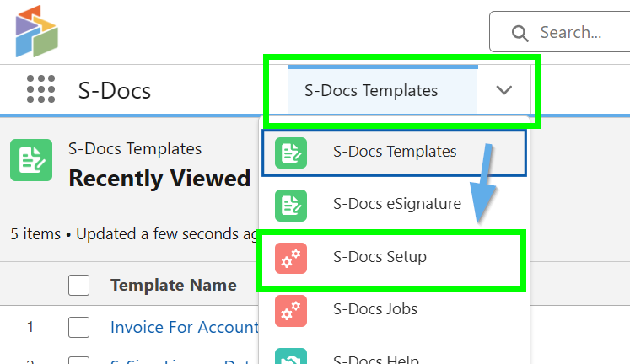630x364 pixels.
Task: Click the red S-Docs Setup gears icon
Action: tap(291, 257)
